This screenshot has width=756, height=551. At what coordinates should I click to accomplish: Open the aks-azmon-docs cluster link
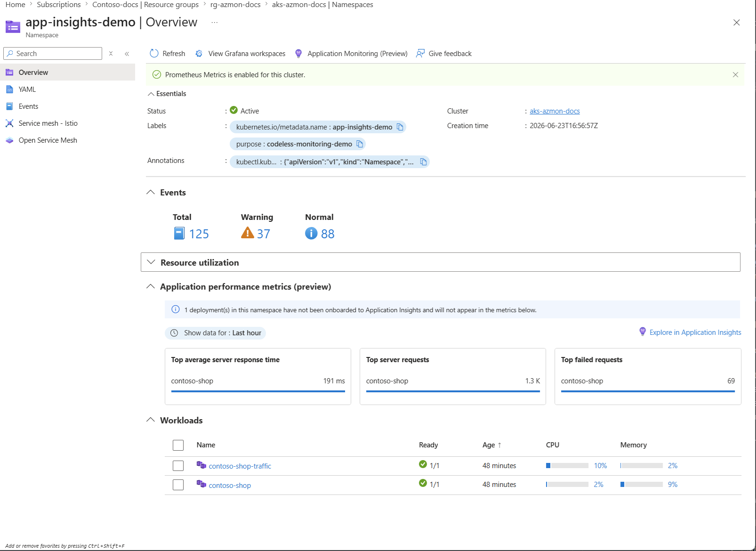555,111
